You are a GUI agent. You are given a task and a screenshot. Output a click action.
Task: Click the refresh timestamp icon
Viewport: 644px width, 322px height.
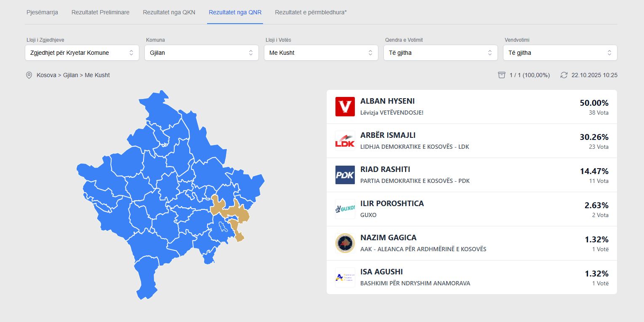(x=564, y=75)
